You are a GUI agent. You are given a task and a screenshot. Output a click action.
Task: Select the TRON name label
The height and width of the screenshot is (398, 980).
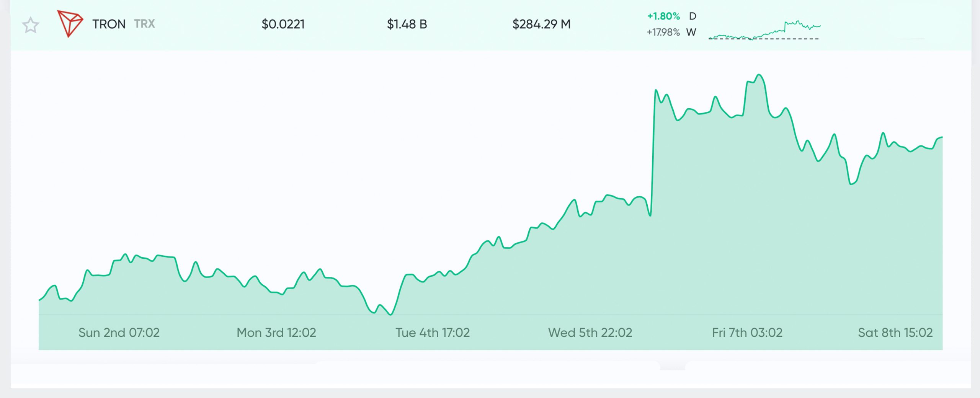108,24
